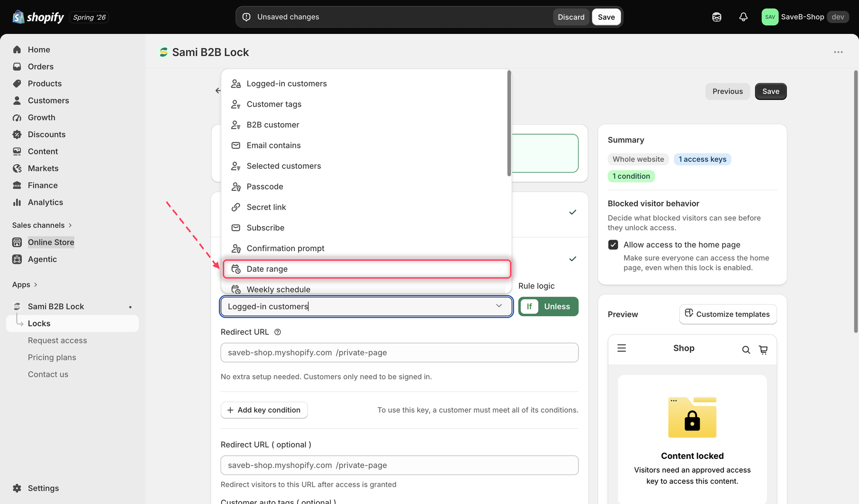859x504 pixels.
Task: Toggle the Logged-in customers dropdown chevron
Action: 499,306
